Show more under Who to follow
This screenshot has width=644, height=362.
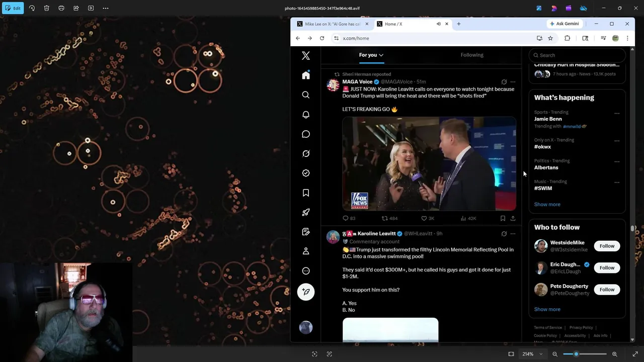[x=547, y=310]
